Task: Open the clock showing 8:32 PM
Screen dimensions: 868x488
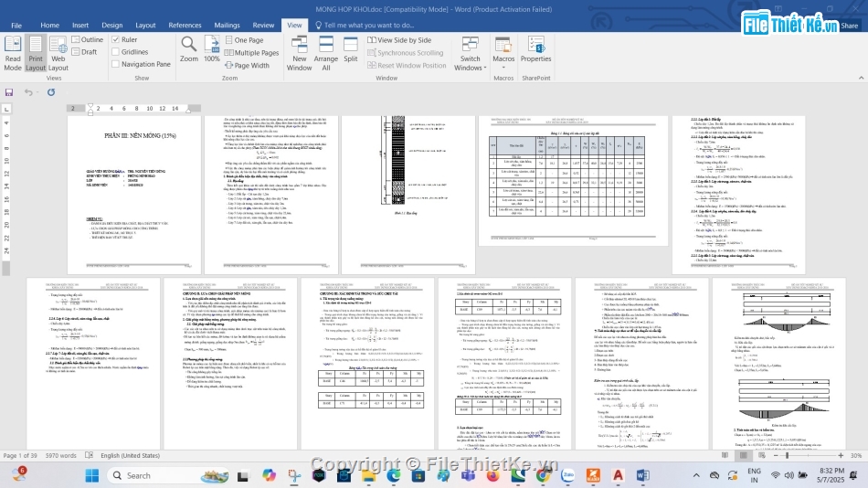Action: pyautogui.click(x=831, y=474)
